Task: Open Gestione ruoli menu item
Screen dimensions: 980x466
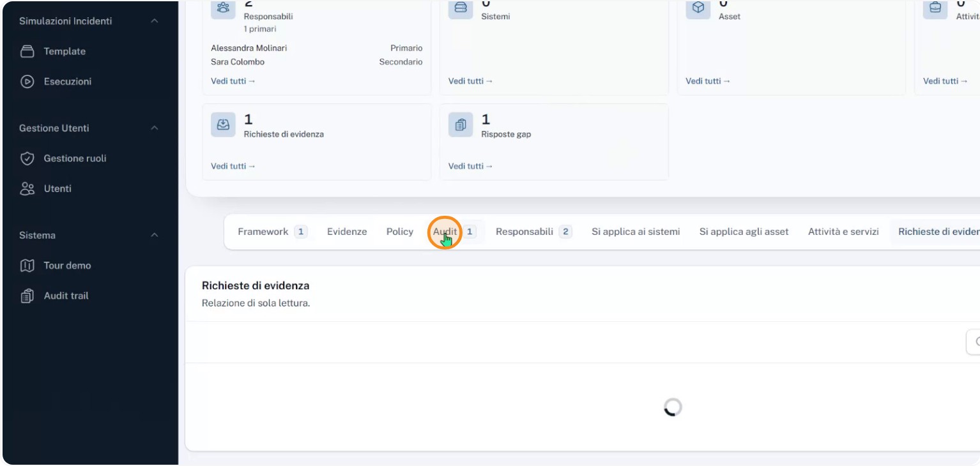Action: pyautogui.click(x=75, y=158)
